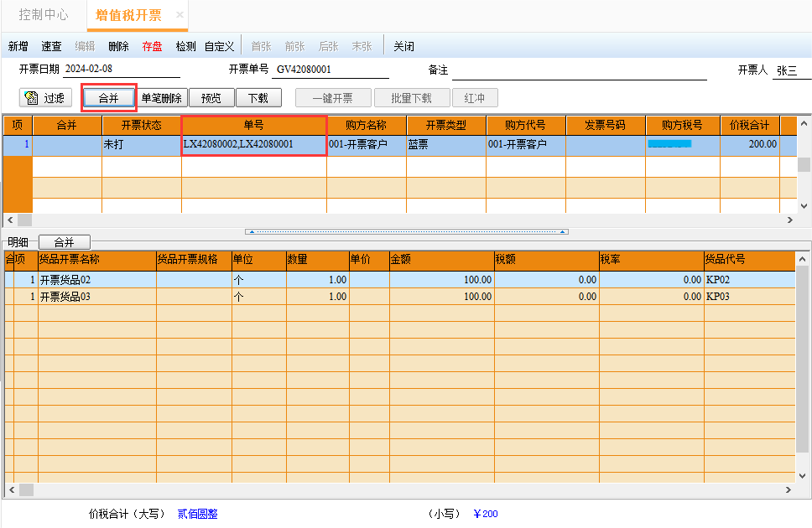812x528 pixels.
Task: Switch to 控制中心 tab
Action: pyautogui.click(x=44, y=15)
